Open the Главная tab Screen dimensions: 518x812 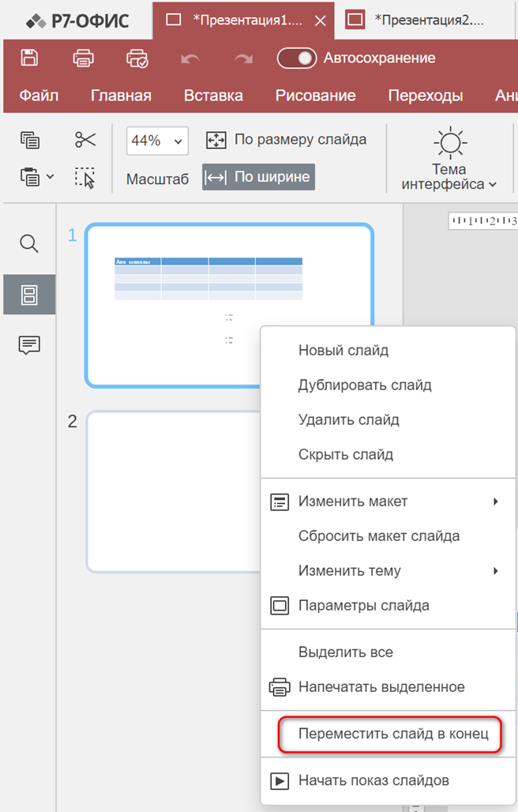click(121, 96)
